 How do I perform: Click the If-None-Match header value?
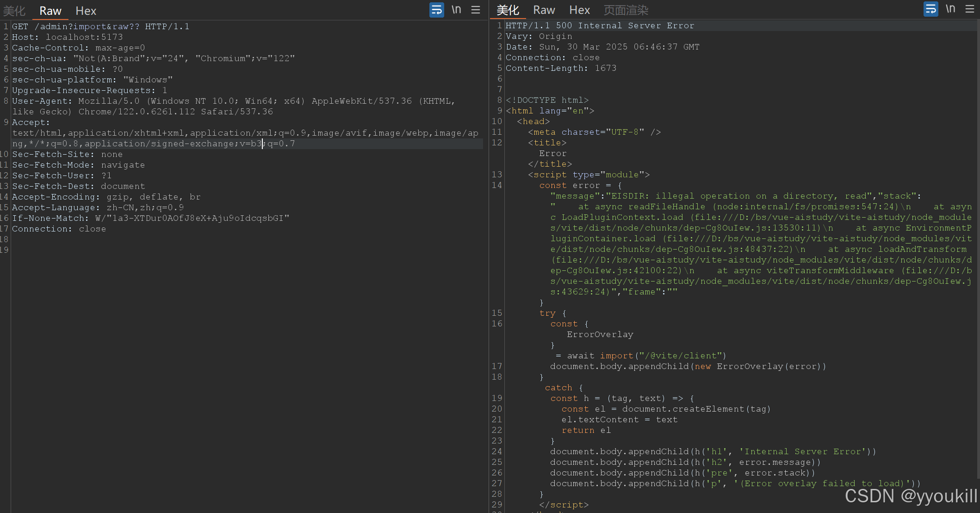192,218
